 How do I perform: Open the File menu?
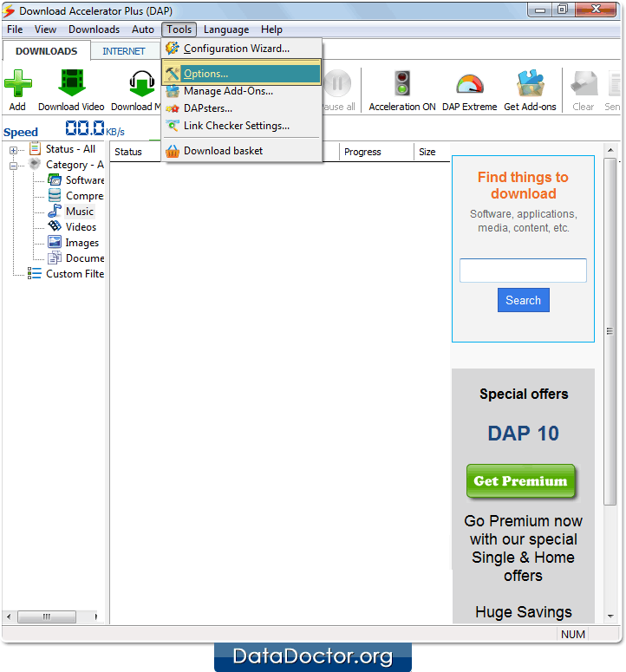tap(15, 29)
